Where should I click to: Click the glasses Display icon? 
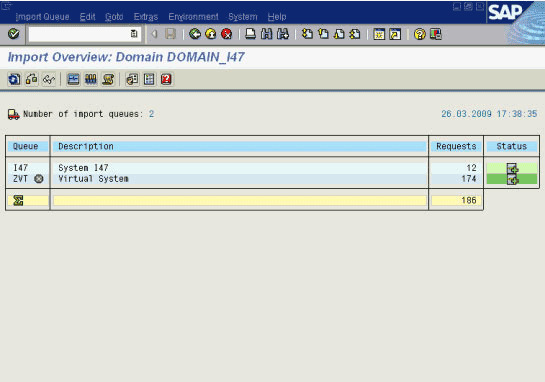[49, 79]
